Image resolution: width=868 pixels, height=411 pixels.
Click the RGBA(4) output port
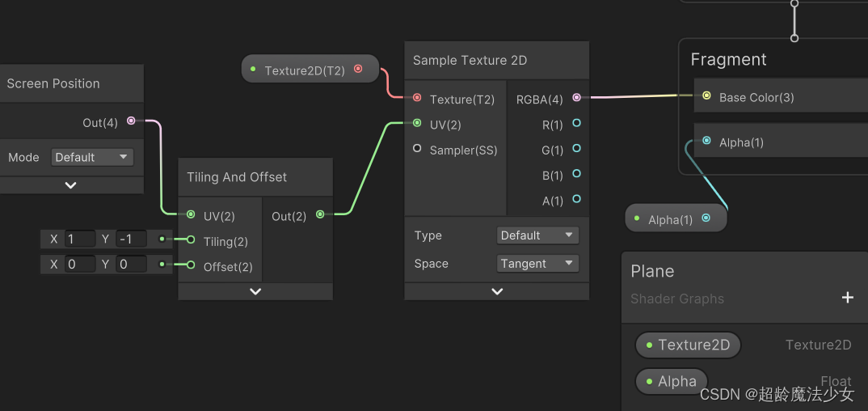coord(576,97)
